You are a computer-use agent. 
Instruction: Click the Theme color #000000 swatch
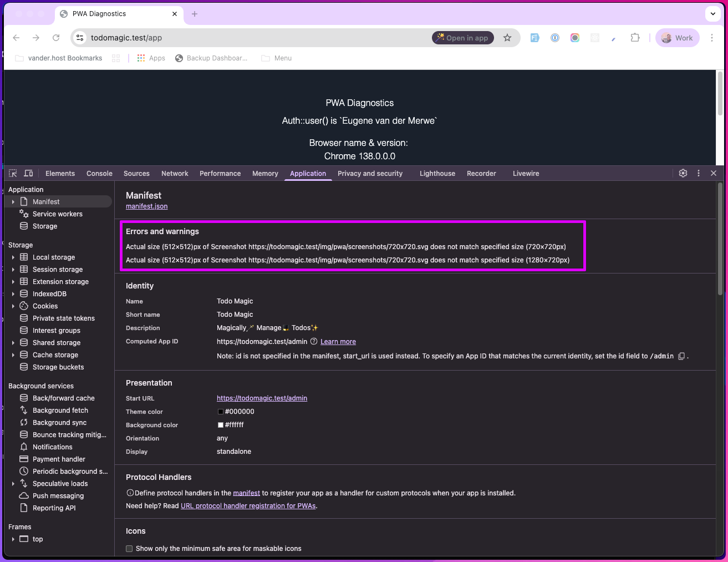(221, 412)
